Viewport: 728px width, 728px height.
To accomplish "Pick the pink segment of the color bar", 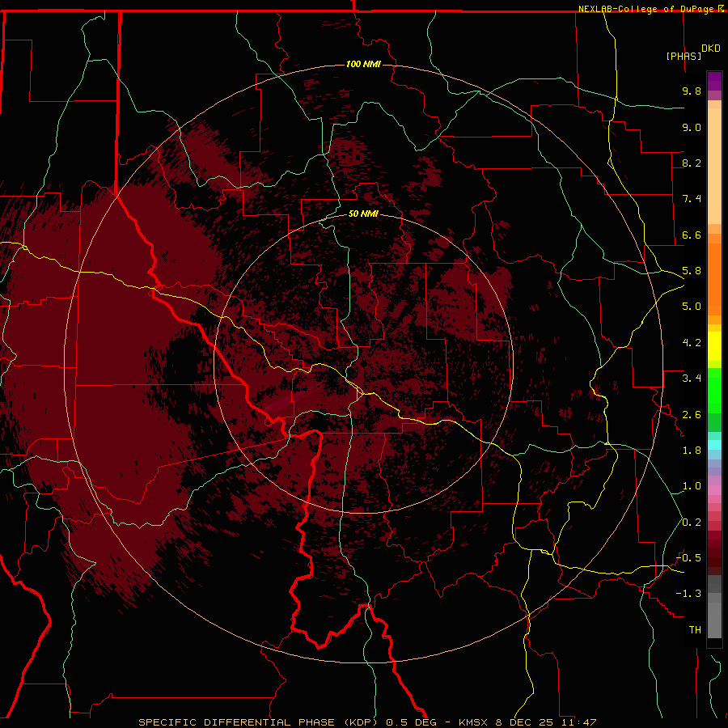I will 714,490.
